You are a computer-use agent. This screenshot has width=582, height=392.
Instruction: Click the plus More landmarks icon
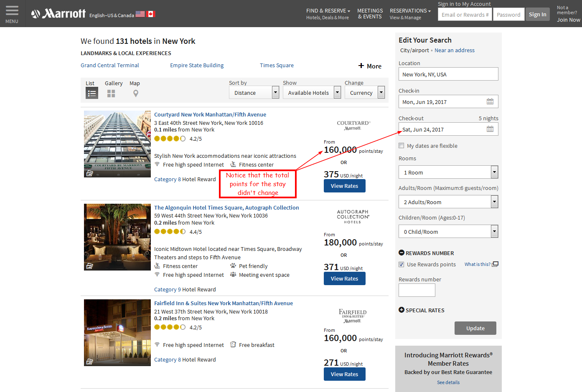(x=361, y=66)
